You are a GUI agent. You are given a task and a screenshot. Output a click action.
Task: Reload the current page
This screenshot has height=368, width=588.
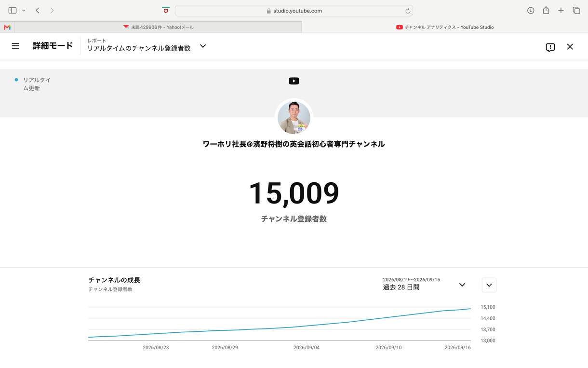pos(408,11)
